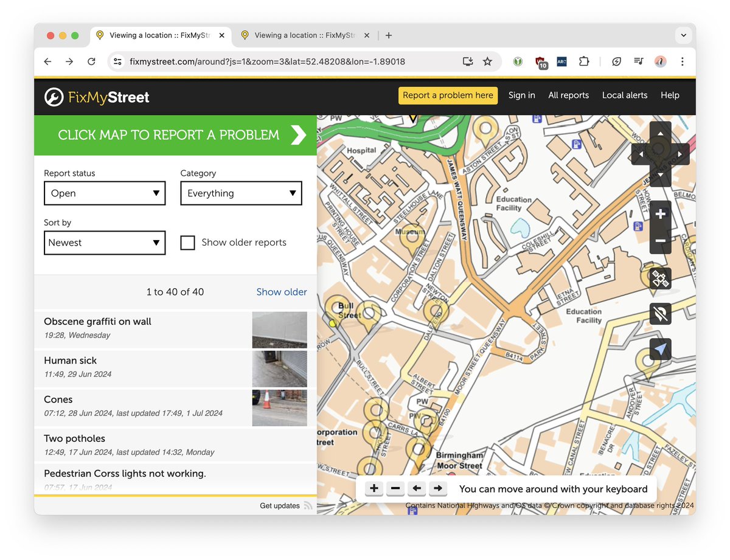The width and height of the screenshot is (730, 560).
Task: Click the RSS feed icon next to Get updates
Action: click(308, 505)
